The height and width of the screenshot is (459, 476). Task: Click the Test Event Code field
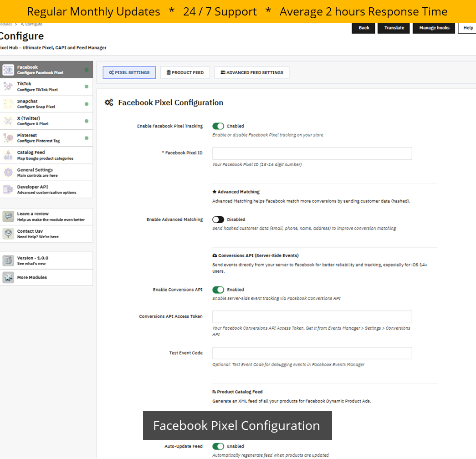tap(312, 353)
